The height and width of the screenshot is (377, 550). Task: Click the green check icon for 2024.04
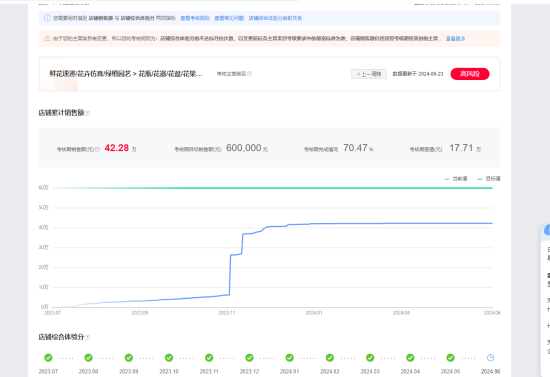coord(410,358)
